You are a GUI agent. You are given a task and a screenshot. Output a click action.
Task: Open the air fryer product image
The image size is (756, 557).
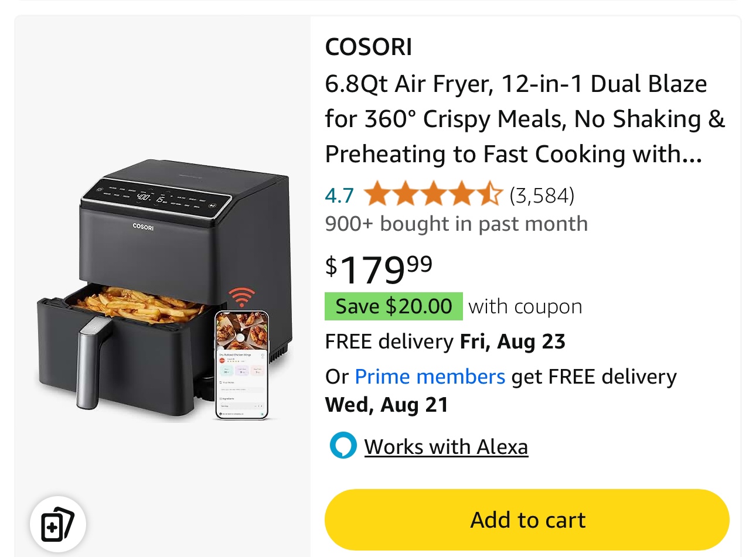[x=163, y=293]
